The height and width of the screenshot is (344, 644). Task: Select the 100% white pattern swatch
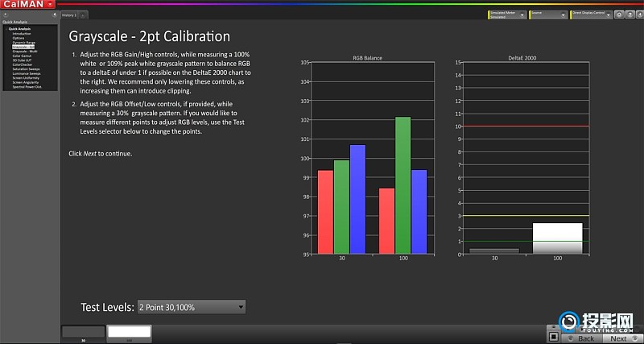coord(130,334)
